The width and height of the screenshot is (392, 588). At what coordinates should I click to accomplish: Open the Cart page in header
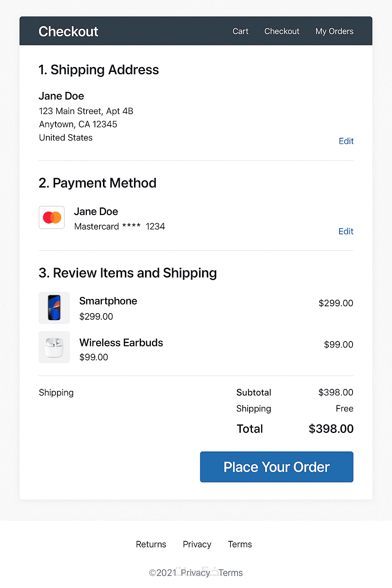pyautogui.click(x=240, y=31)
